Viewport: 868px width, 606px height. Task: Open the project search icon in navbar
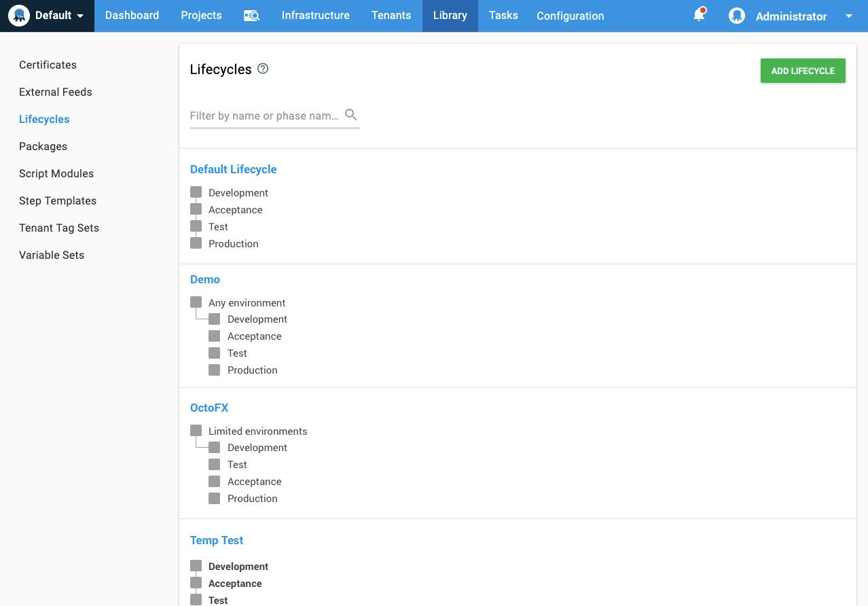point(251,16)
